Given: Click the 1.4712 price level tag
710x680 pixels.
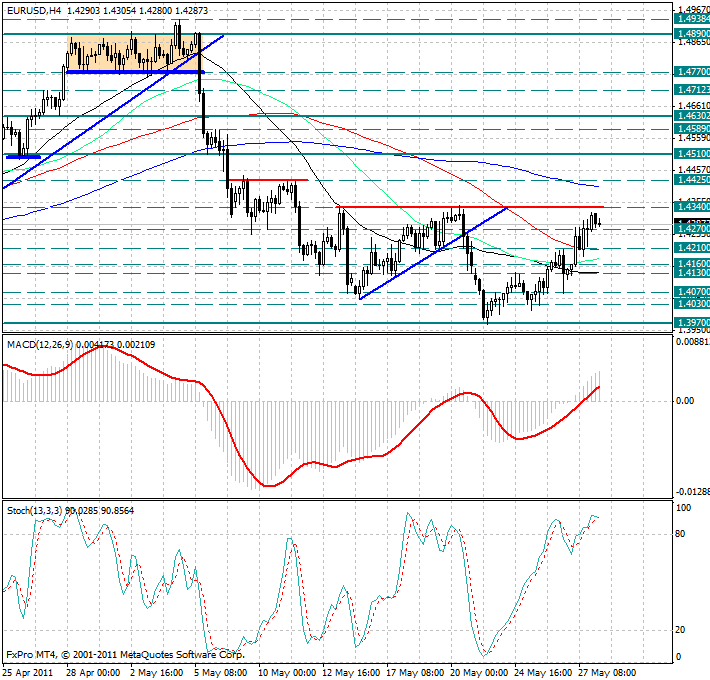Looking at the screenshot, I should (692, 90).
